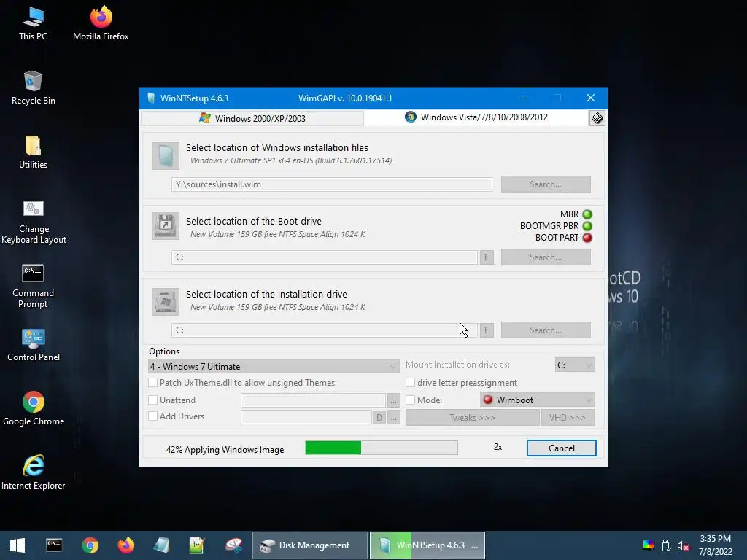This screenshot has width=747, height=560.
Task: Minimize the WinNTSetup window
Action: [x=525, y=98]
